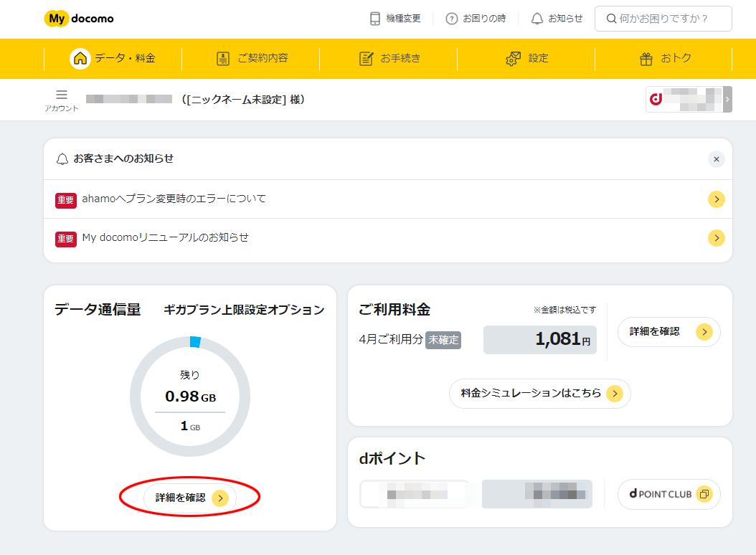The image size is (756, 555).
Task: Click 重要 badge on My docomoリニューアル notice
Action: point(65,238)
